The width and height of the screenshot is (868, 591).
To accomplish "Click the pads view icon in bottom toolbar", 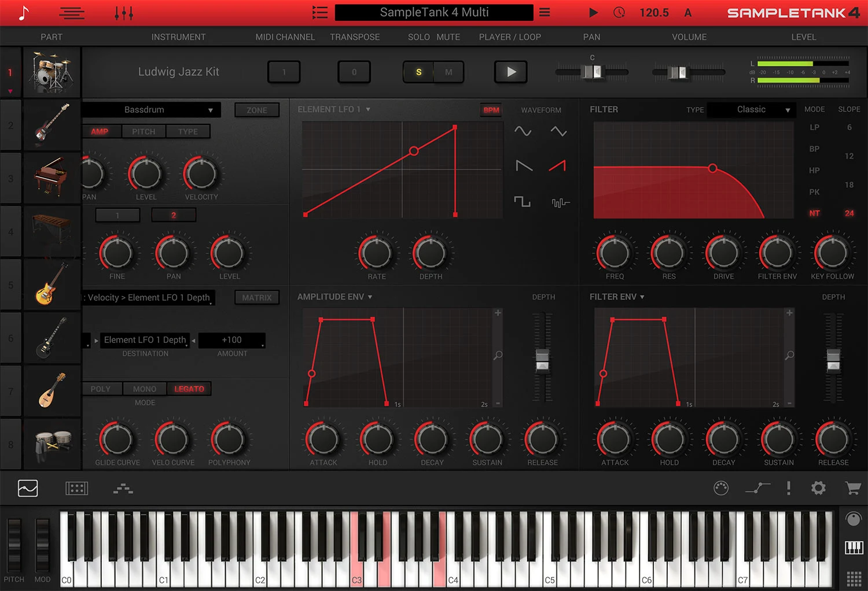I will 77,488.
